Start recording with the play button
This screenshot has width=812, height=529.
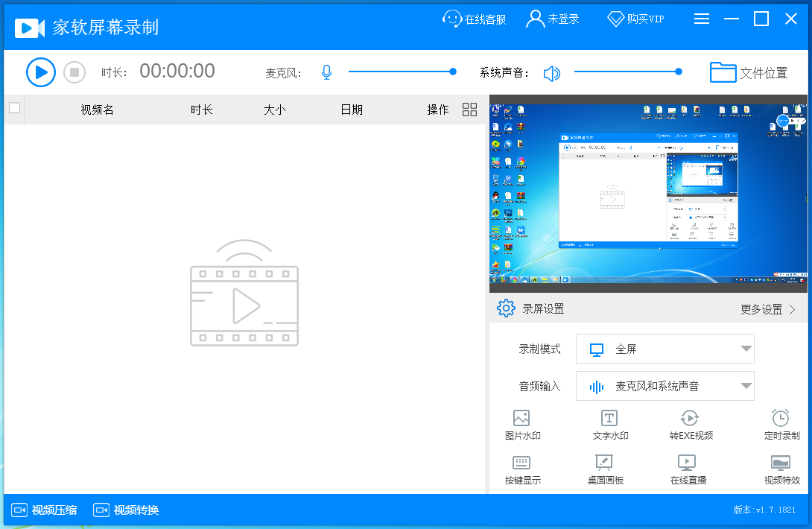(41, 72)
